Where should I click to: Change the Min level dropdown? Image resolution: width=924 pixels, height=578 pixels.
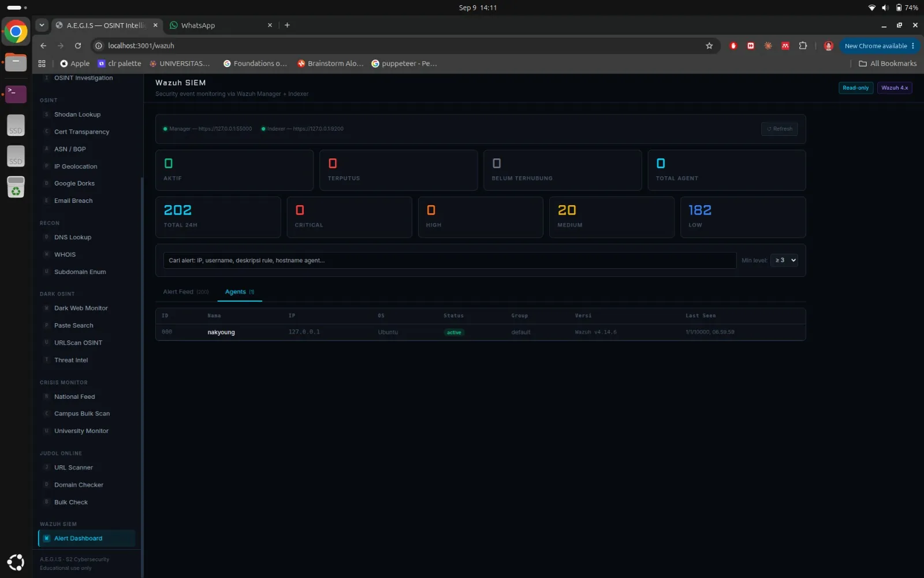point(784,260)
